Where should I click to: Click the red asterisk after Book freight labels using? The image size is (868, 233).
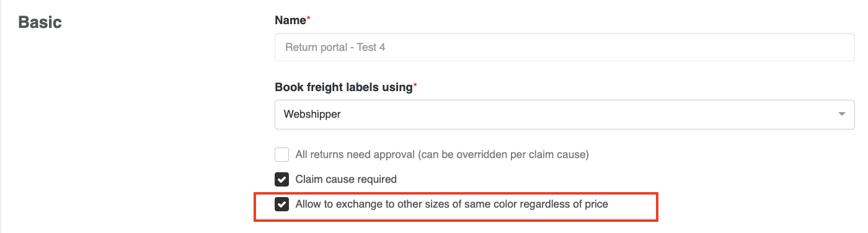pyautogui.click(x=415, y=87)
